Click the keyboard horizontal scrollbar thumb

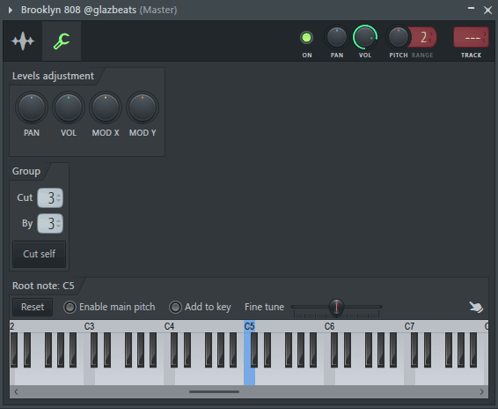pyautogui.click(x=214, y=392)
